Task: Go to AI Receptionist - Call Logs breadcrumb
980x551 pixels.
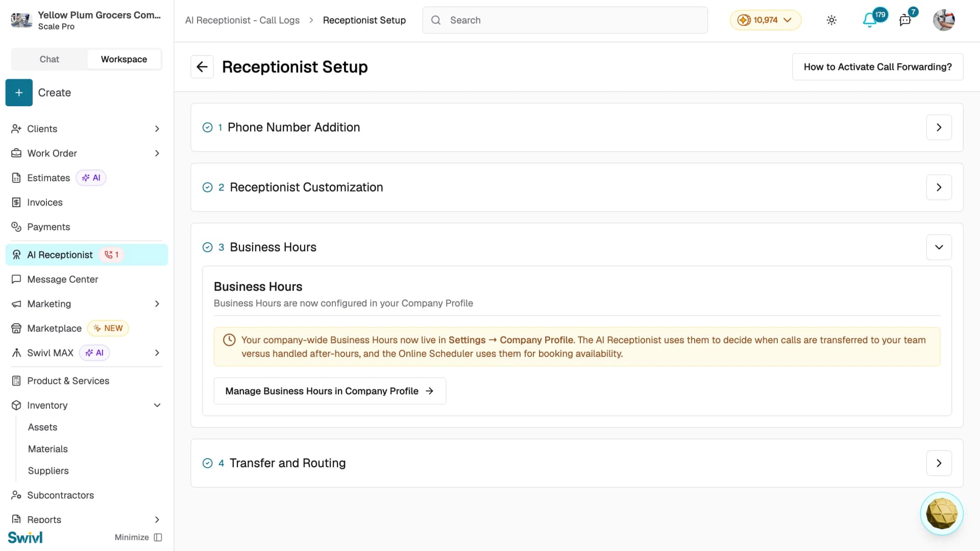Action: pos(242,20)
